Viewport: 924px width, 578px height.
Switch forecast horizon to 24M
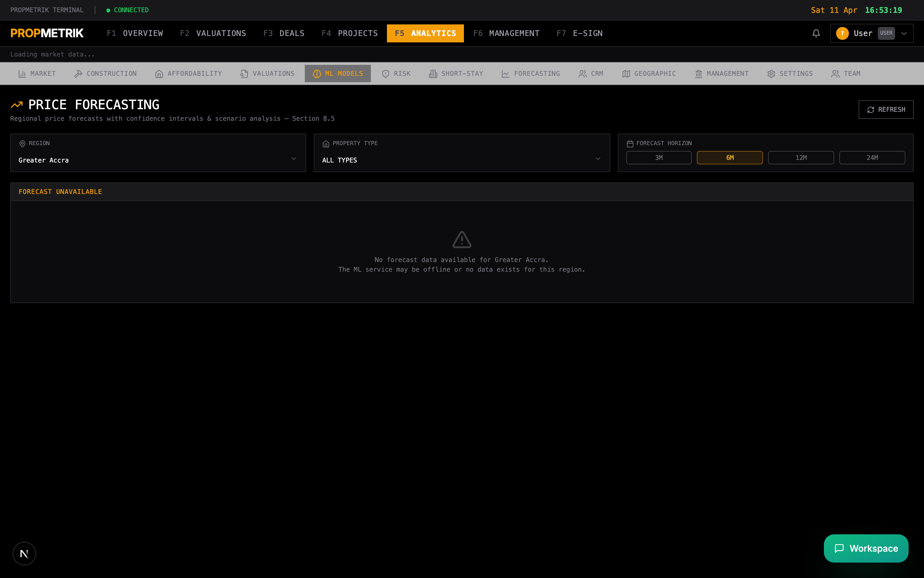pos(872,157)
